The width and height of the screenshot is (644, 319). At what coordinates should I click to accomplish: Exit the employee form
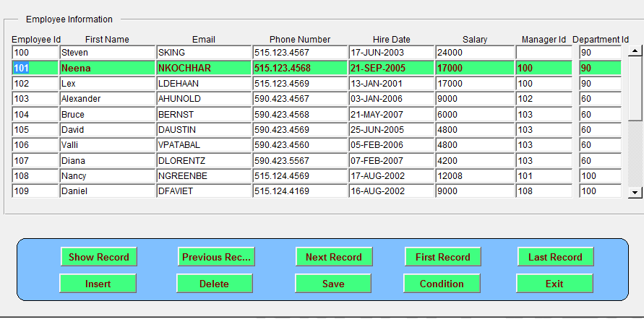554,284
